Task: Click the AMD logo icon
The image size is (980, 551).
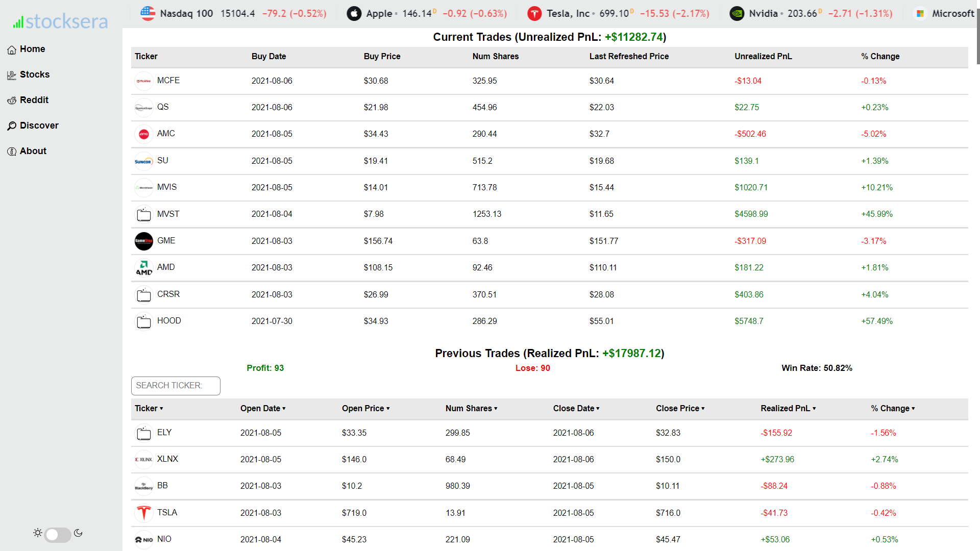Action: (x=143, y=268)
